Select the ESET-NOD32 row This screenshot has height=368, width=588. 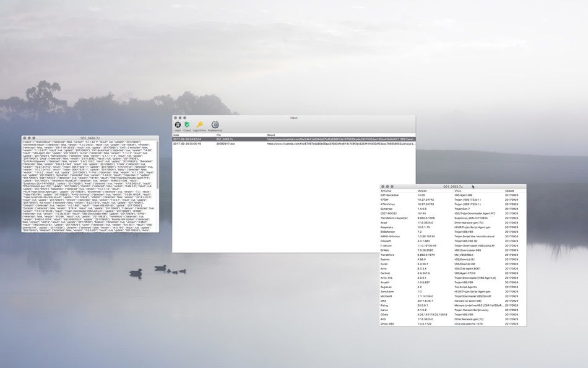pyautogui.click(x=453, y=214)
